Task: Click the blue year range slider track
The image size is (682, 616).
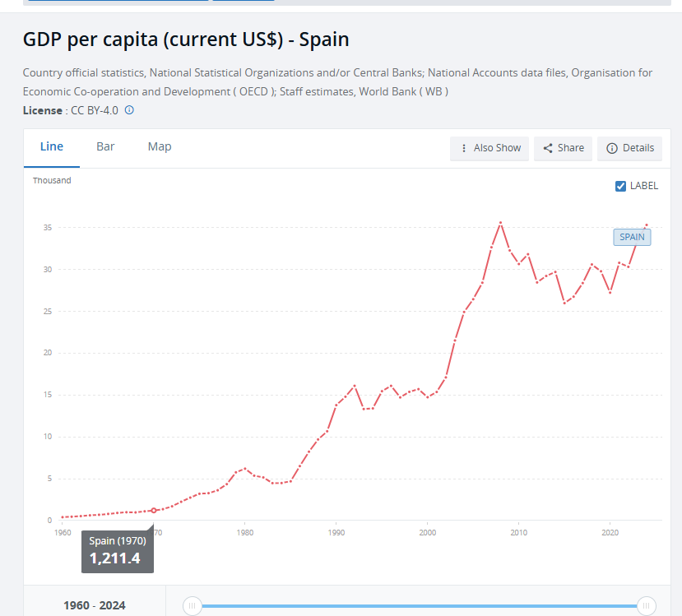Action: tap(420, 605)
